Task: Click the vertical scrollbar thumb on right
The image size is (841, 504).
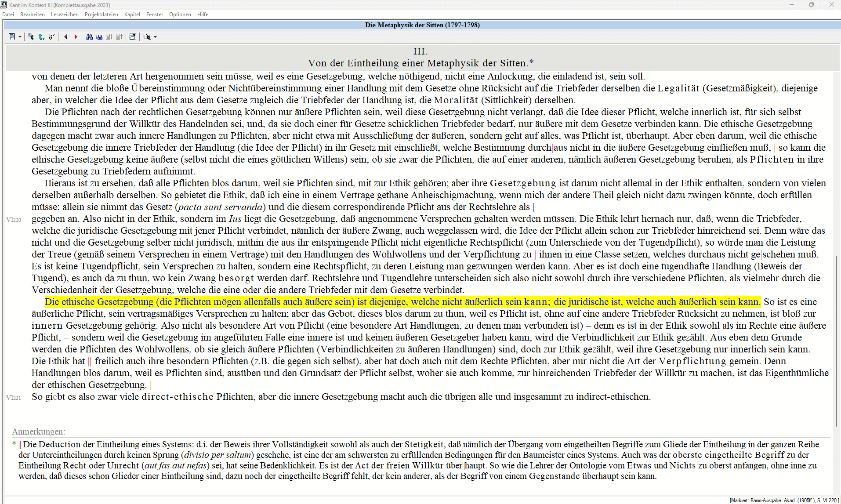Action: (837, 341)
